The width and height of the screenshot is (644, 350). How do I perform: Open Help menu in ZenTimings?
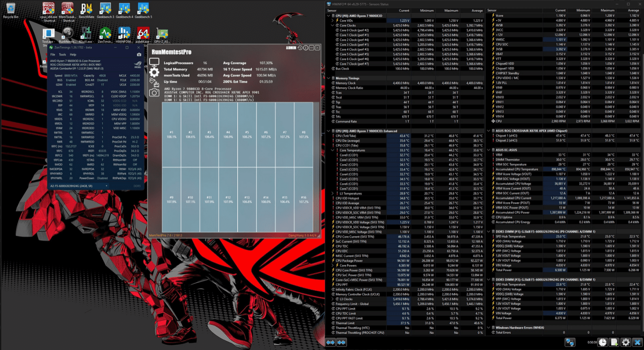(73, 54)
